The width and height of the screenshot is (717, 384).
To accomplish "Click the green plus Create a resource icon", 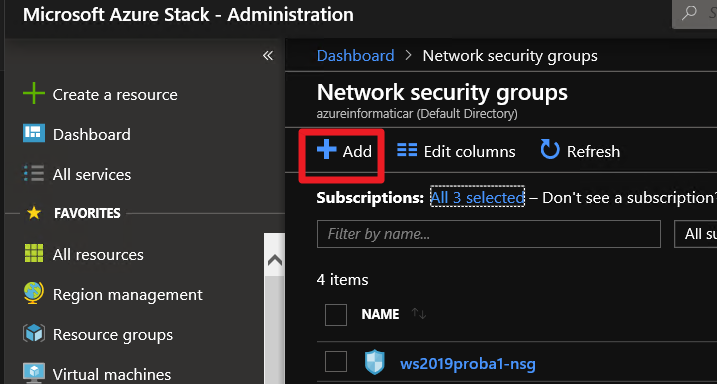I will 34,95.
